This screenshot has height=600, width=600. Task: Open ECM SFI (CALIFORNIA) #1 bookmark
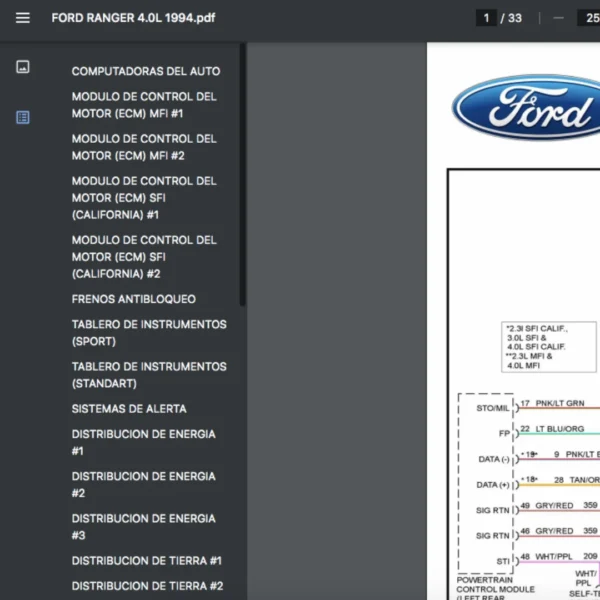pyautogui.click(x=144, y=197)
